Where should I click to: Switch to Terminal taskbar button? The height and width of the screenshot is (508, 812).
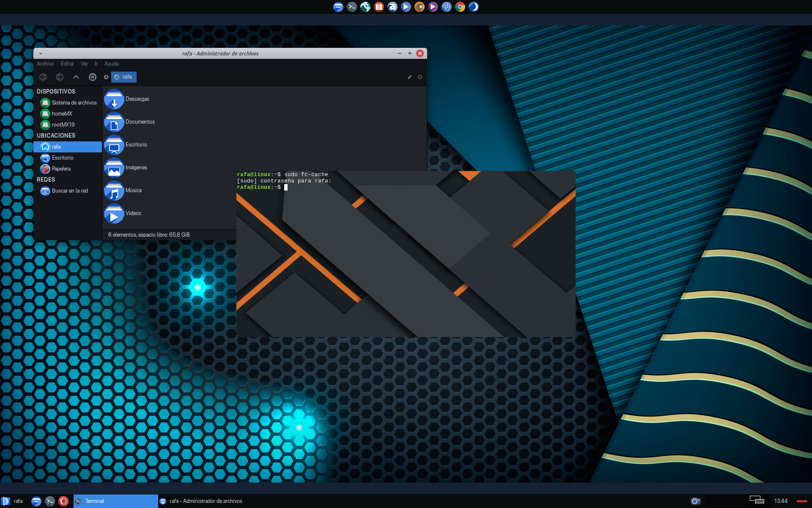pos(115,501)
